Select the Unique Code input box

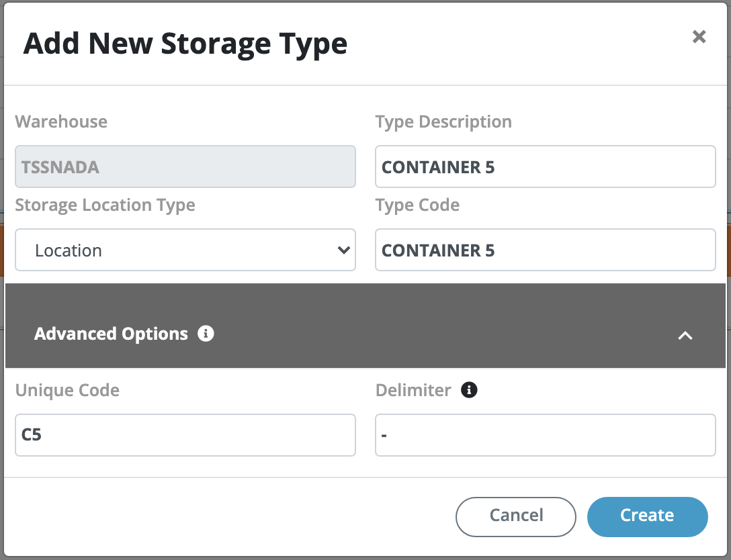[x=185, y=435]
